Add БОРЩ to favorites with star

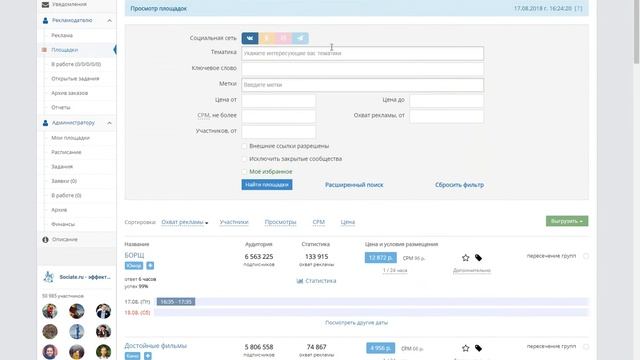click(465, 258)
